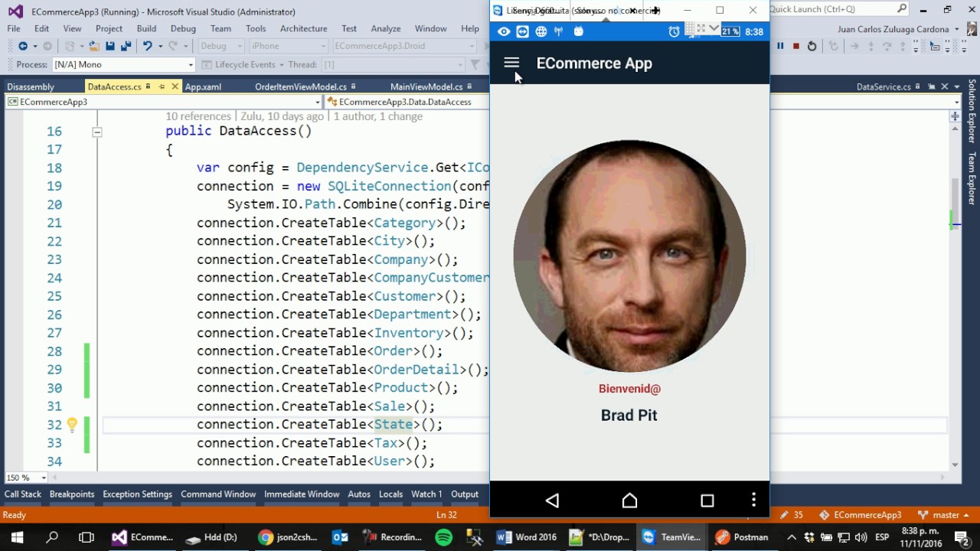The width and height of the screenshot is (980, 551).
Task: Open the Solution Explorer side tab
Action: coord(972,111)
